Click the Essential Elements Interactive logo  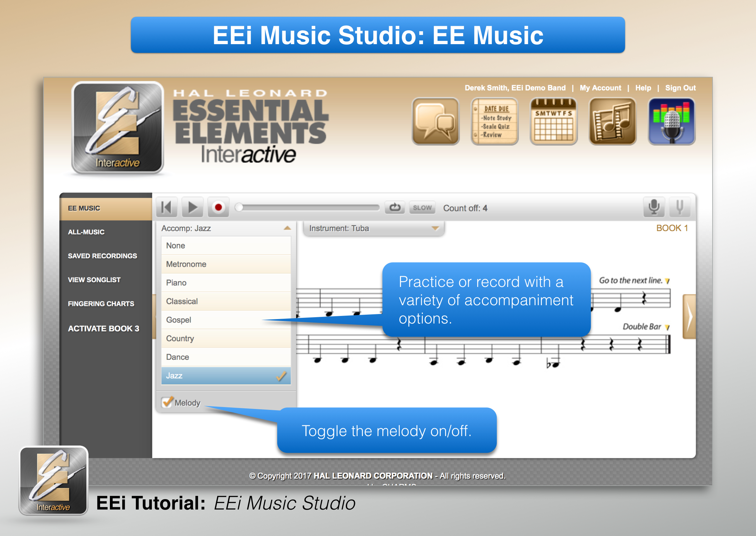coord(118,127)
